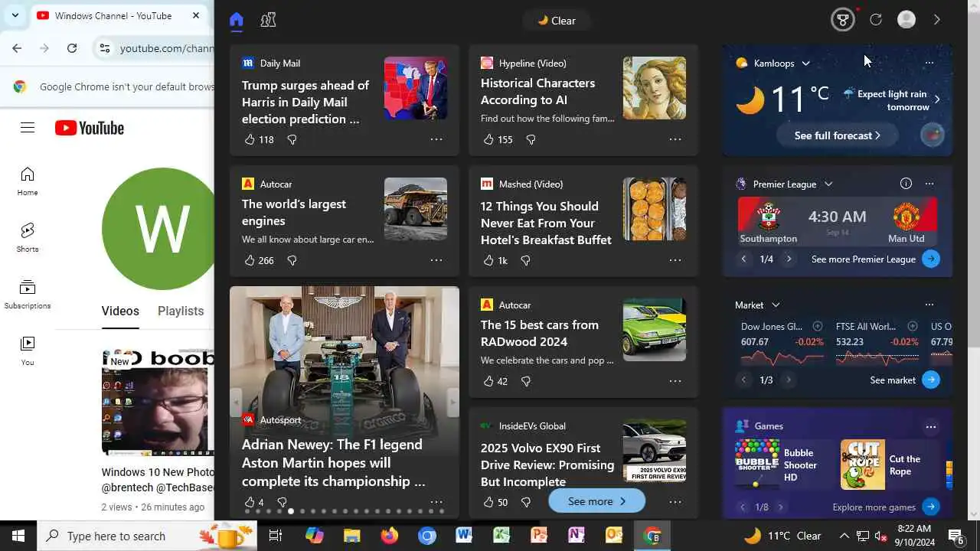980x551 pixels.
Task: Open YouTube Subscriptions in sidebar
Action: 28,295
